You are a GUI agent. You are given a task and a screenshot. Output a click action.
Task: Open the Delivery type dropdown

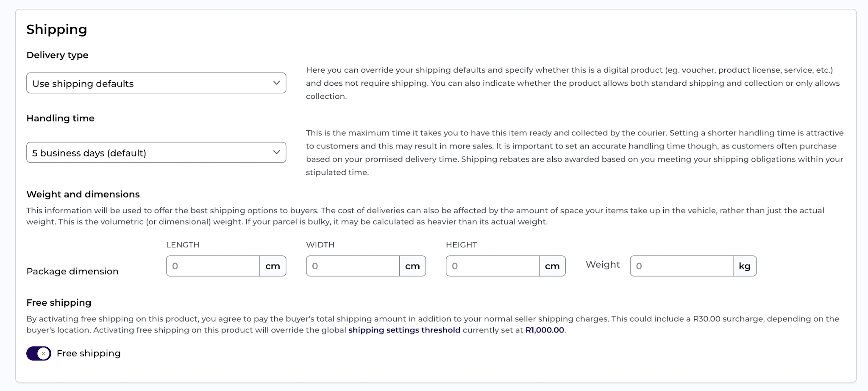tap(156, 83)
